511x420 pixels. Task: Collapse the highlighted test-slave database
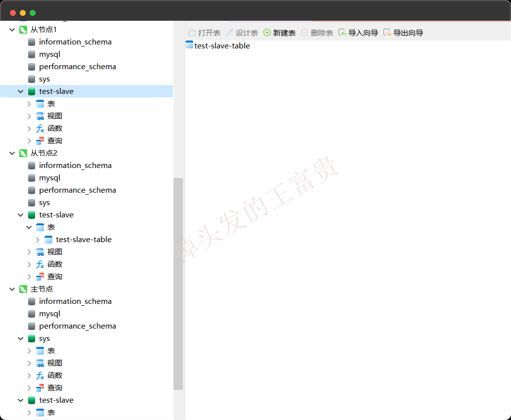point(21,91)
